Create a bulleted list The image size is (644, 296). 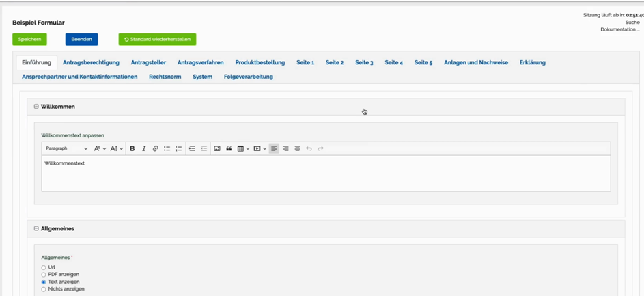click(167, 148)
